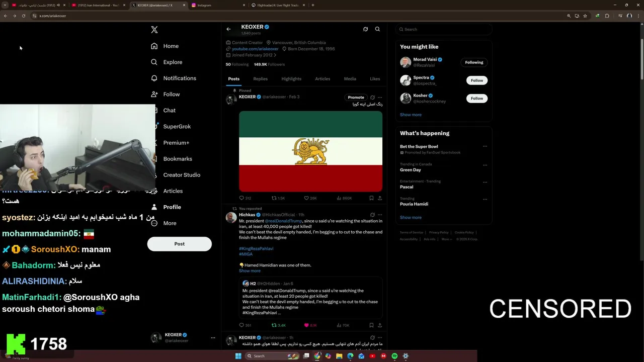This screenshot has height=362, width=644.
Task: Reply to the pinned post (312)
Action: pos(245,198)
